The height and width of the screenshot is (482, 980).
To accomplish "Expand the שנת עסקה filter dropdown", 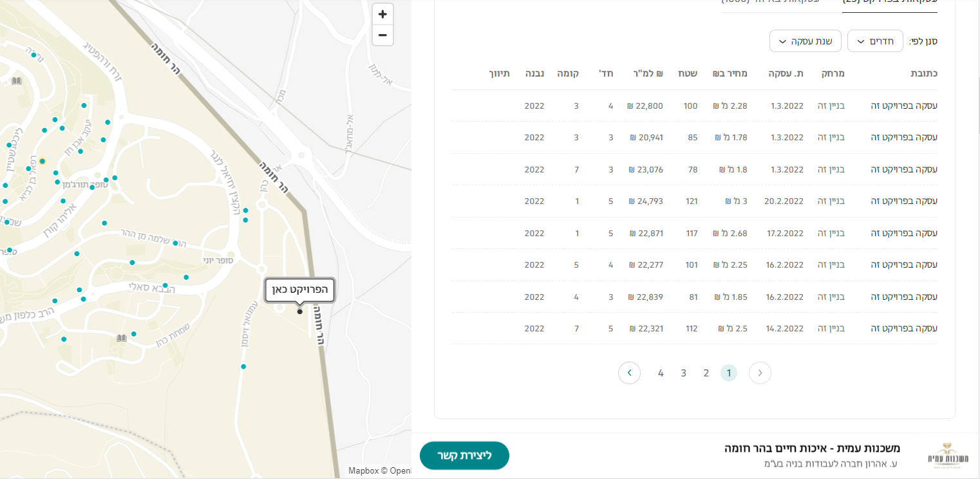I will [806, 41].
